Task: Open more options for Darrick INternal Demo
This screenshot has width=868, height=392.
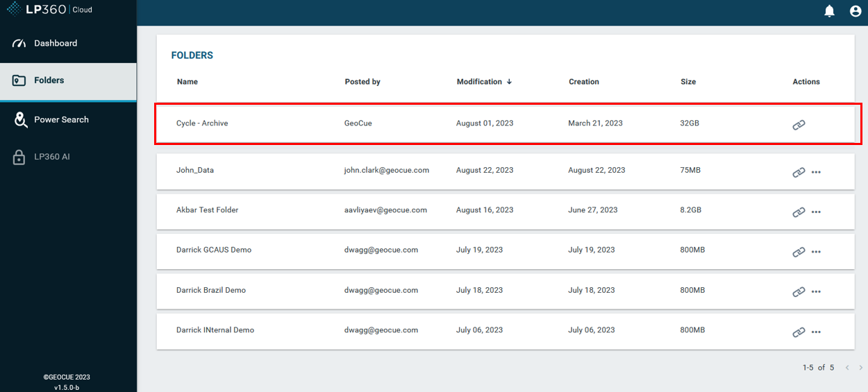Action: (x=816, y=332)
